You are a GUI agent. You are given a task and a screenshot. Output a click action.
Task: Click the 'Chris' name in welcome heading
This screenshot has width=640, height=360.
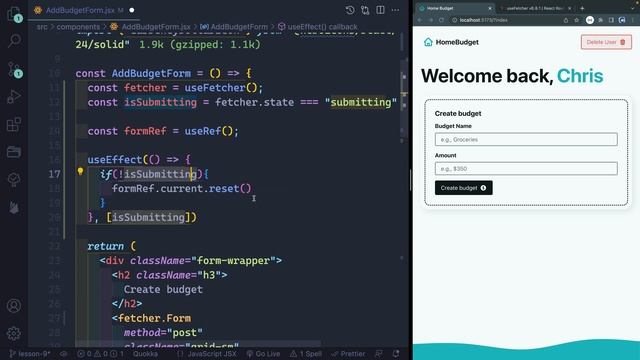click(x=580, y=76)
